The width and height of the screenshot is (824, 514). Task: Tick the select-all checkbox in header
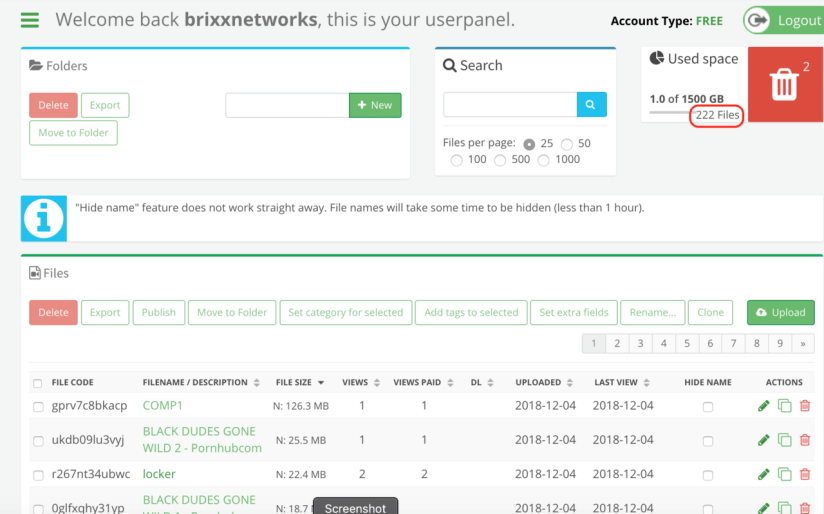point(37,383)
